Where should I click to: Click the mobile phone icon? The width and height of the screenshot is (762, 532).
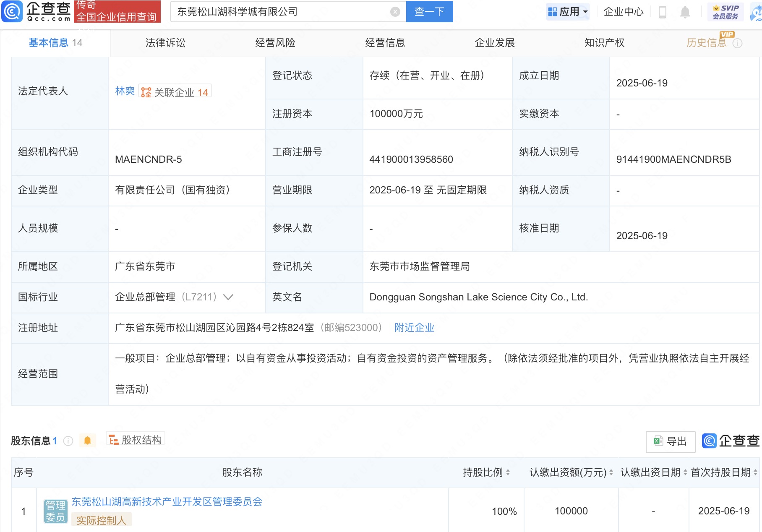[x=663, y=12]
